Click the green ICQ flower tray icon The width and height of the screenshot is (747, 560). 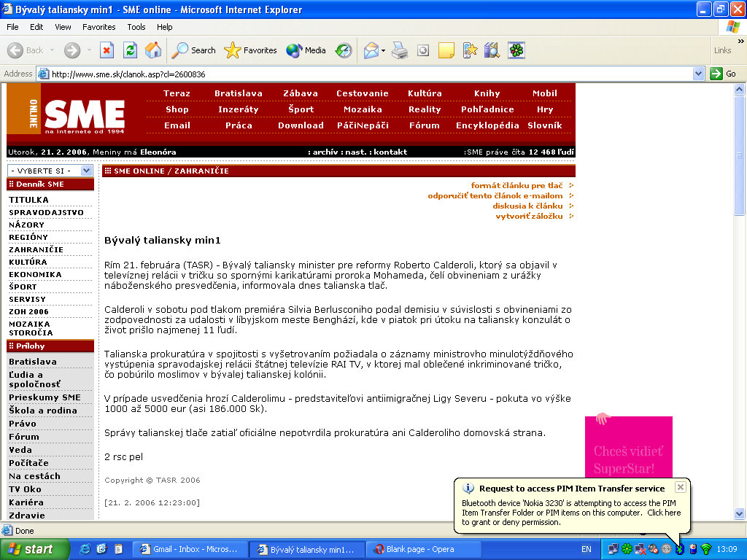627,549
